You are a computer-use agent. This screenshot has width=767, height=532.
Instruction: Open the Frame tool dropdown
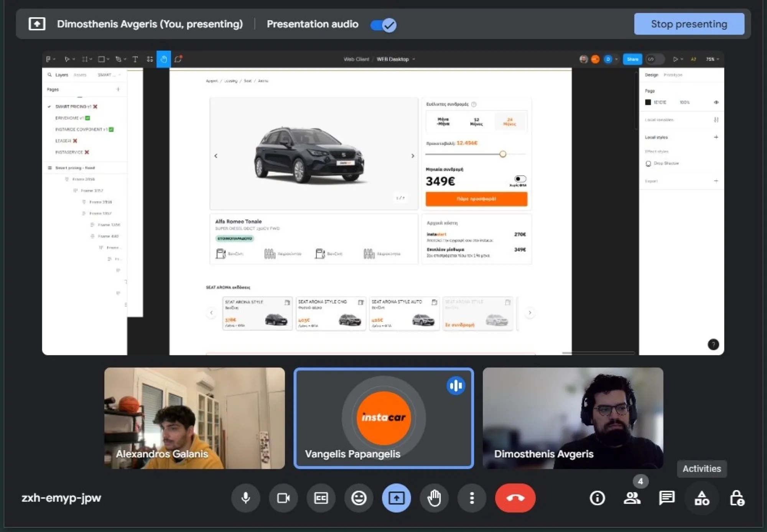point(91,59)
